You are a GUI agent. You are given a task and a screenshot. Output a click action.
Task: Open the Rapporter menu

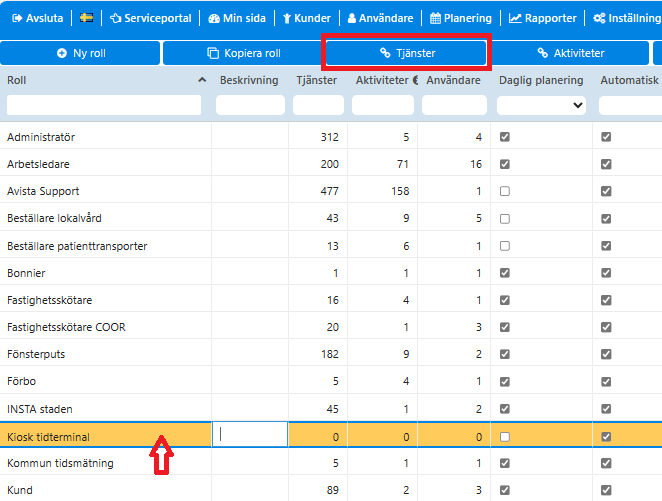click(542, 18)
